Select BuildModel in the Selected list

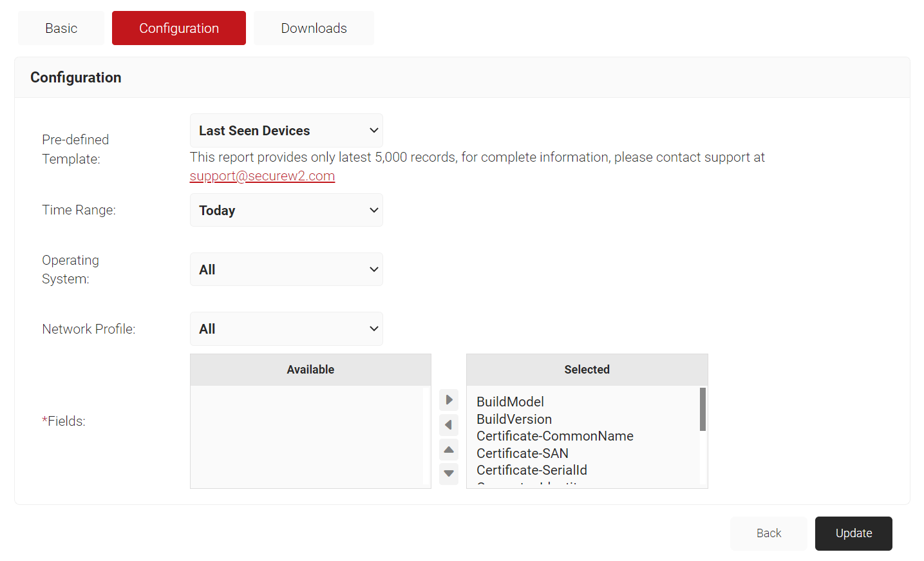click(510, 402)
